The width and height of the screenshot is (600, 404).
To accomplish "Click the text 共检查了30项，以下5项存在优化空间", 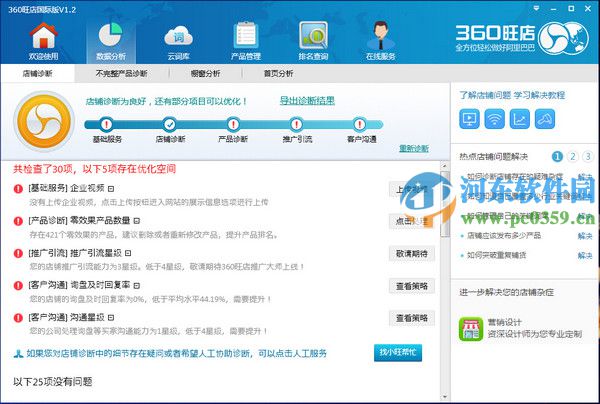I will pos(94,169).
